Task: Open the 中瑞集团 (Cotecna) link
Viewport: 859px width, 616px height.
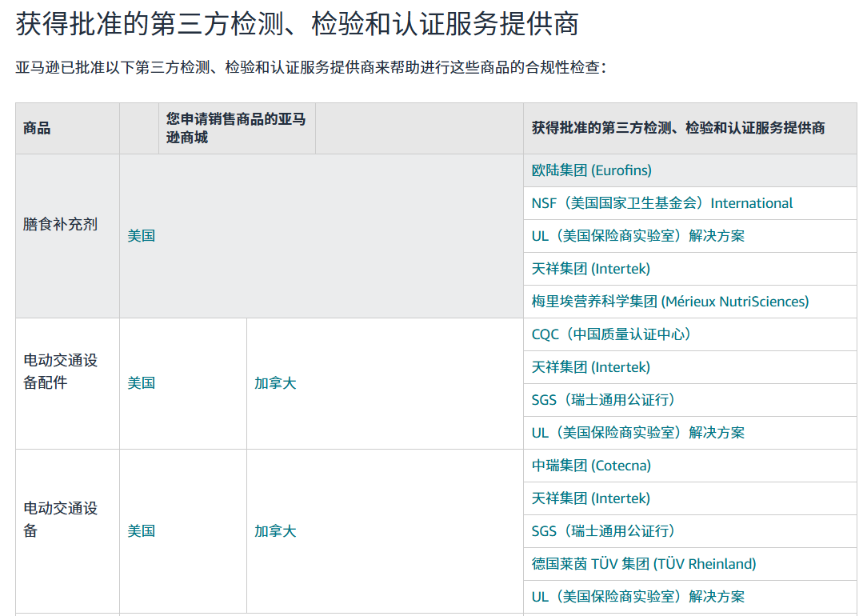Action: 591,466
